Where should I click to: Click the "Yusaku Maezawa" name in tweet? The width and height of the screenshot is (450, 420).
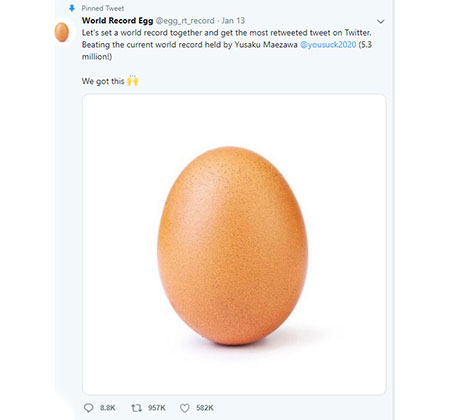pos(266,45)
